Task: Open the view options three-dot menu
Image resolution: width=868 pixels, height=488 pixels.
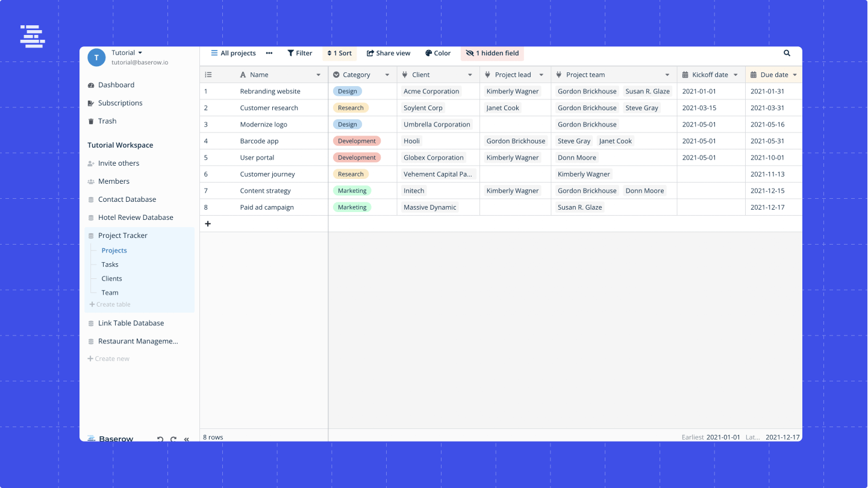Action: [x=269, y=53]
